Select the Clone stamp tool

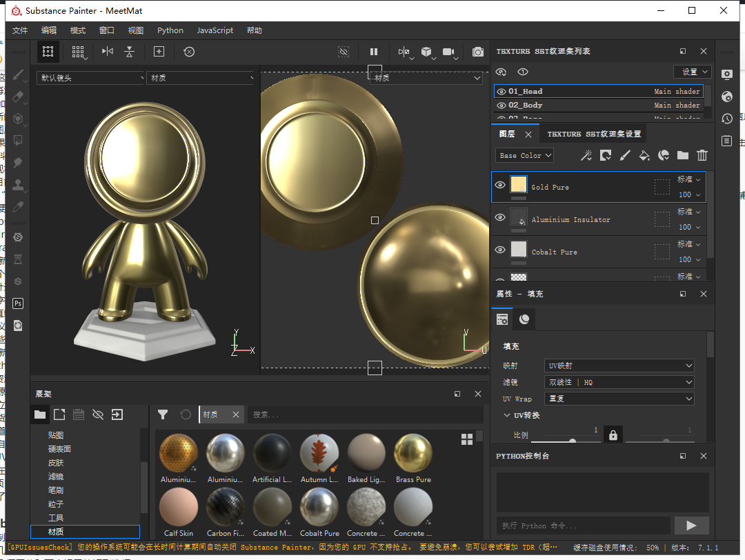click(18, 185)
